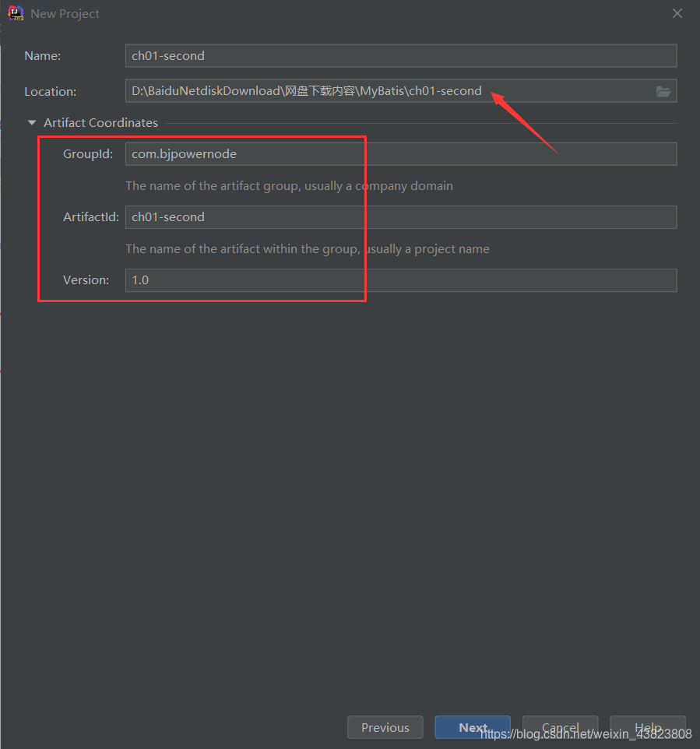
Task: Click the "Version:" label
Action: coord(86,280)
